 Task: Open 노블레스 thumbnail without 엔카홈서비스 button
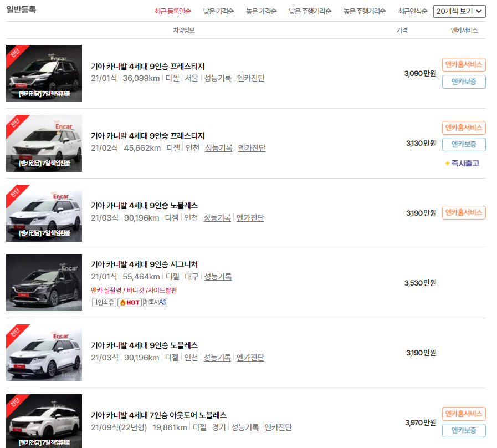[44, 353]
